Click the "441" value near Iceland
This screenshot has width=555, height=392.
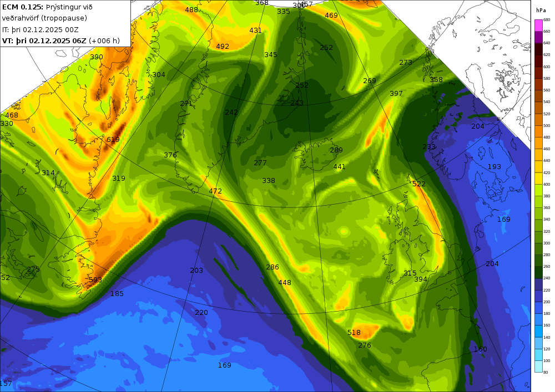[x=340, y=167]
